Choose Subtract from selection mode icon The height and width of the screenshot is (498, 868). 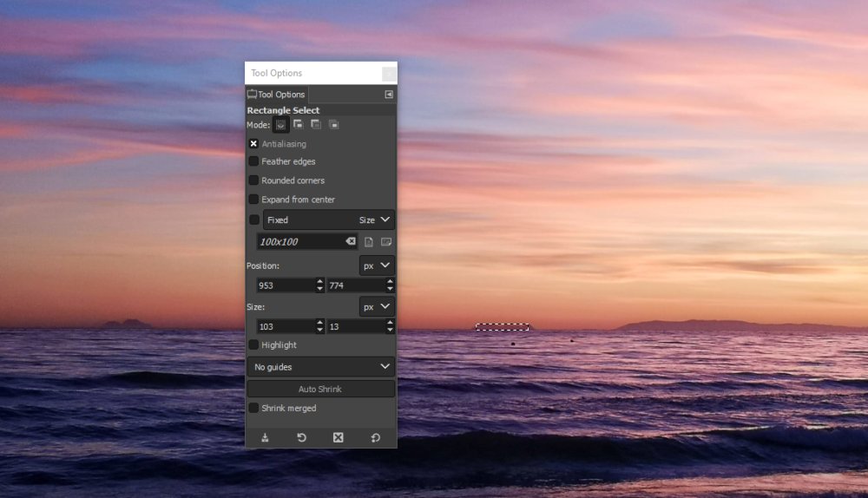click(316, 125)
